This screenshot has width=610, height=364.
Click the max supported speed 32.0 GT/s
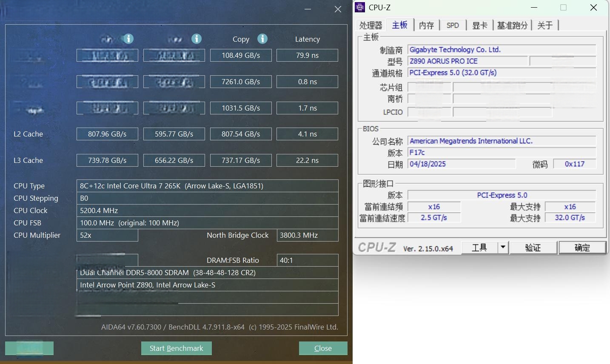[x=570, y=218]
